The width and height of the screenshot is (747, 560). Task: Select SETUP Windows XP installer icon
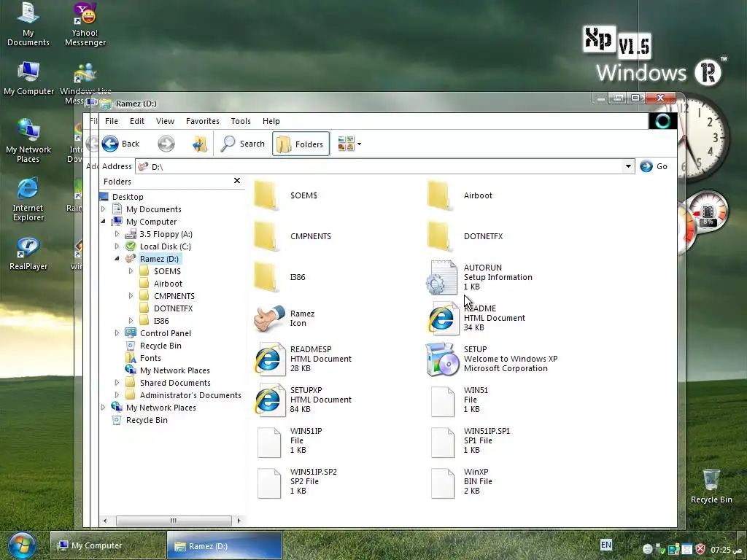pos(443,359)
